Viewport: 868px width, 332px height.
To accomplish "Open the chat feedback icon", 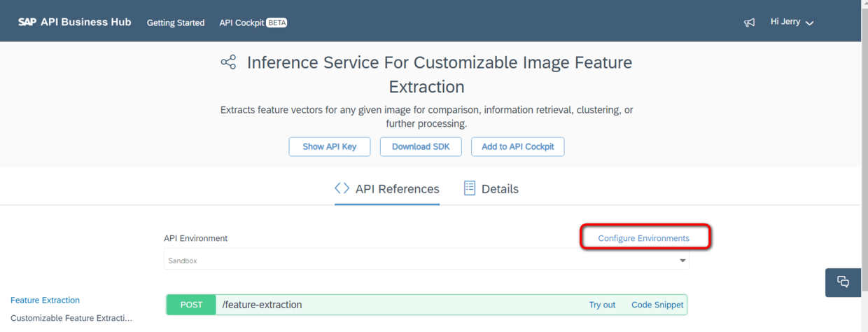I will point(843,282).
